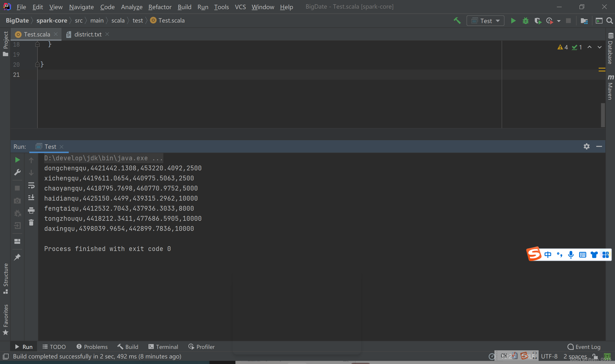This screenshot has height=364, width=615.
Task: Open the Terminal tool window
Action: (163, 347)
